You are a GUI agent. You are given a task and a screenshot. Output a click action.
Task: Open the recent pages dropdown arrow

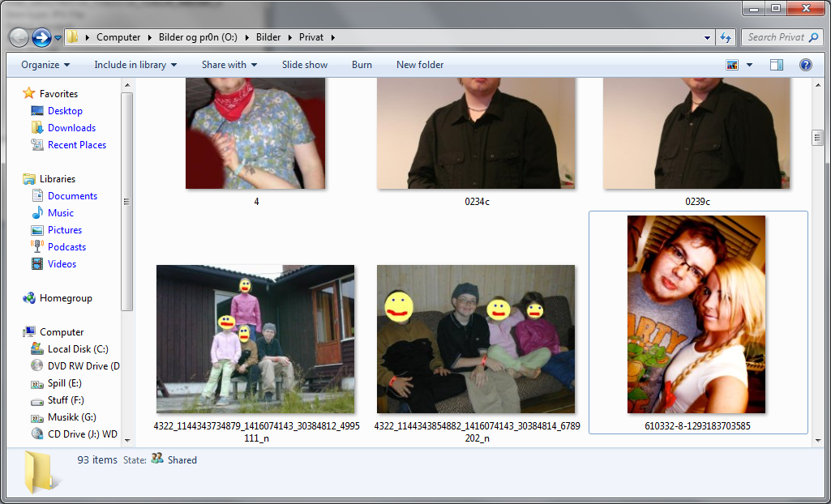(x=58, y=38)
